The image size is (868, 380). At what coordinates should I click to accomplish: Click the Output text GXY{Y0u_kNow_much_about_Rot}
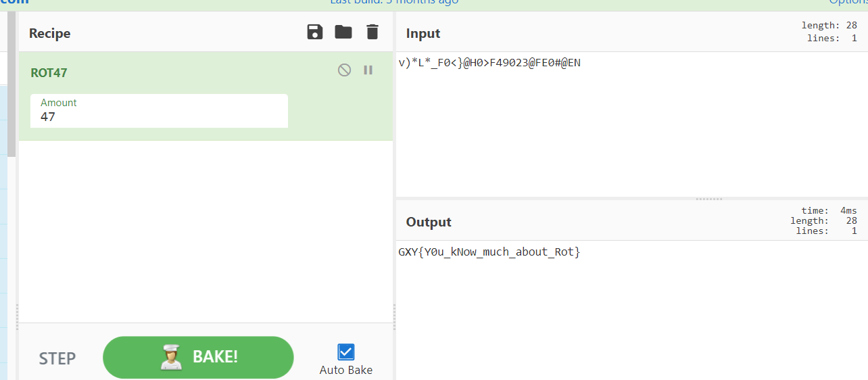coord(489,252)
